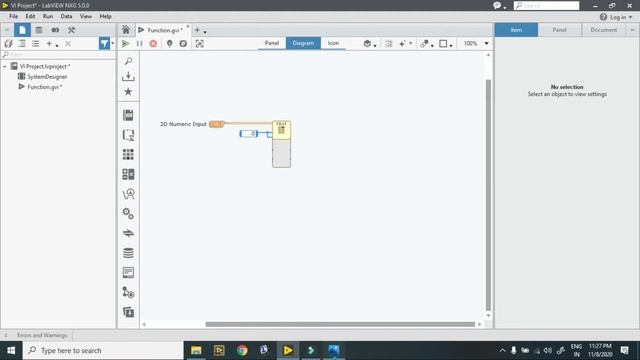Select the Function.gvi document tab

[164, 30]
